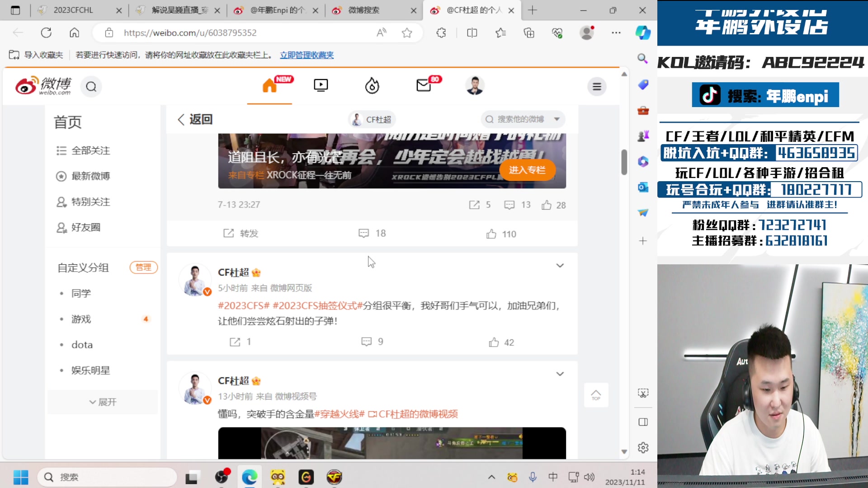Like the embedded repost with 28 likes
Viewport: 868px width, 488px height.
click(554, 205)
